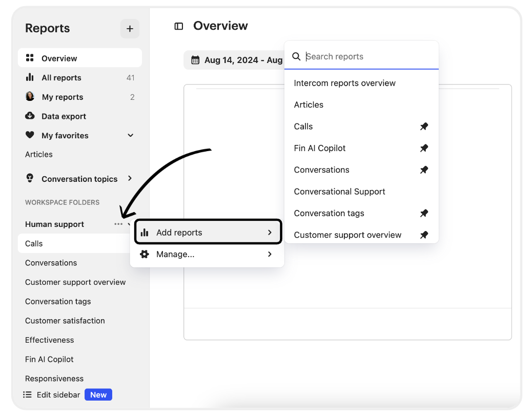Toggle the pin icon for Conversations

click(x=424, y=170)
